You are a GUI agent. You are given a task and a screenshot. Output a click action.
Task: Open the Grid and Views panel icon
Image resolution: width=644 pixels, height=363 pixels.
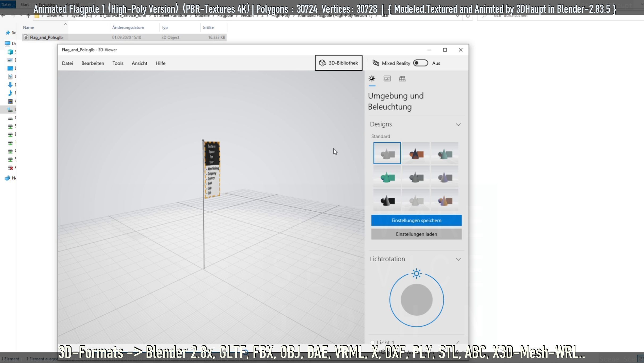(x=402, y=79)
